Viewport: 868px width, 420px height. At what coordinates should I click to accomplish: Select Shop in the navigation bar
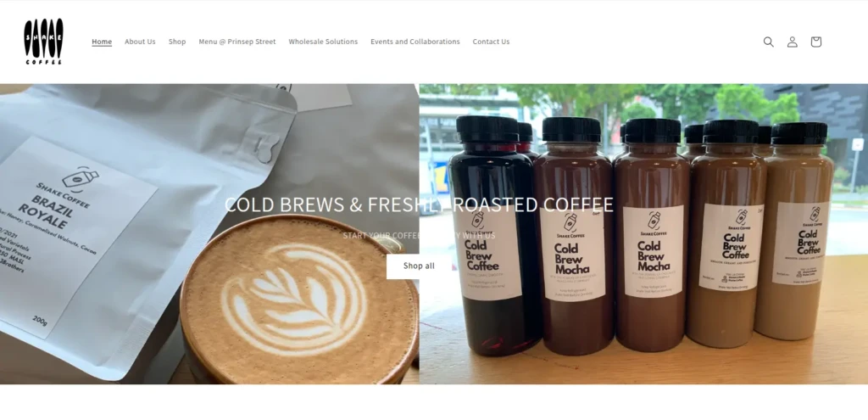pos(177,42)
